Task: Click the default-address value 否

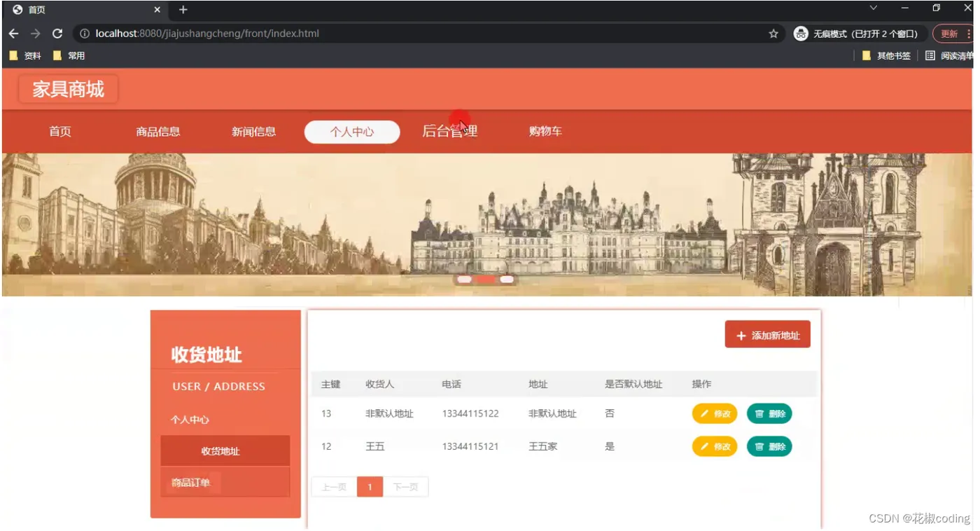Action: point(610,414)
